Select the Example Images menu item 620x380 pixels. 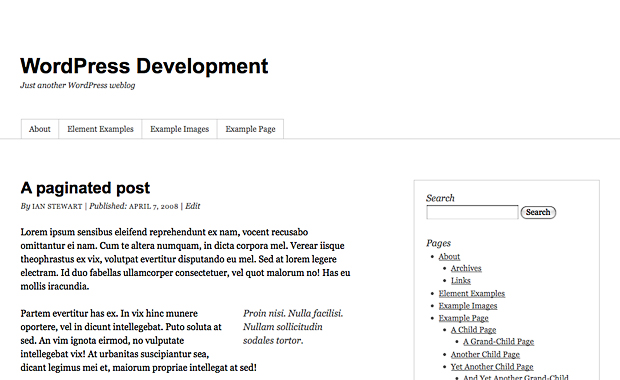tap(180, 129)
